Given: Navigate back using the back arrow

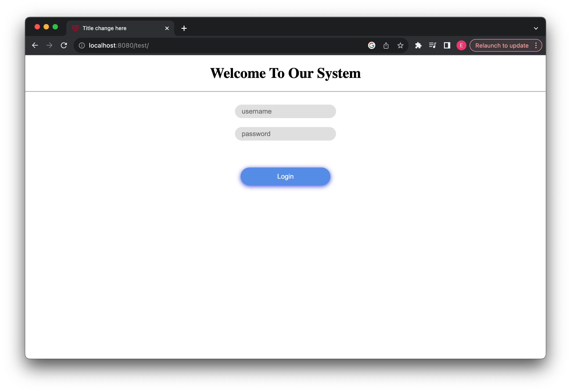Looking at the screenshot, I should coord(35,45).
